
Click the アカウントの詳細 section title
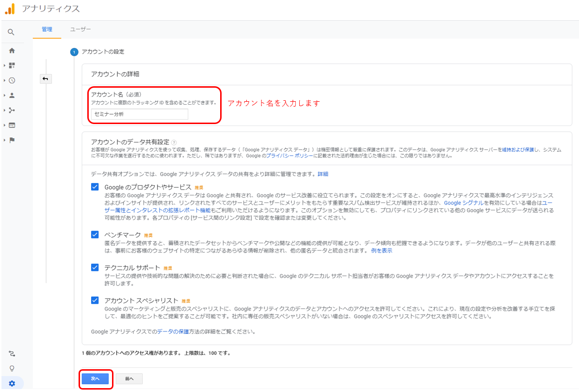(115, 74)
